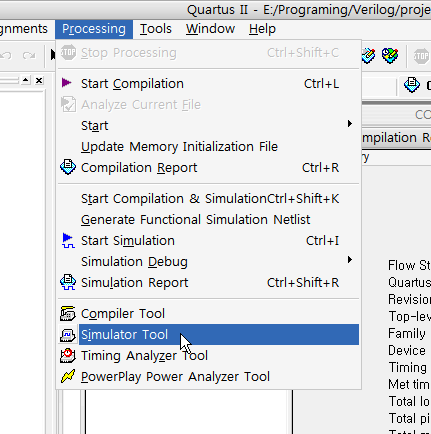The width and height of the screenshot is (431, 434).
Task: Select the highlighted Simulator Tool entry
Action: point(219,335)
